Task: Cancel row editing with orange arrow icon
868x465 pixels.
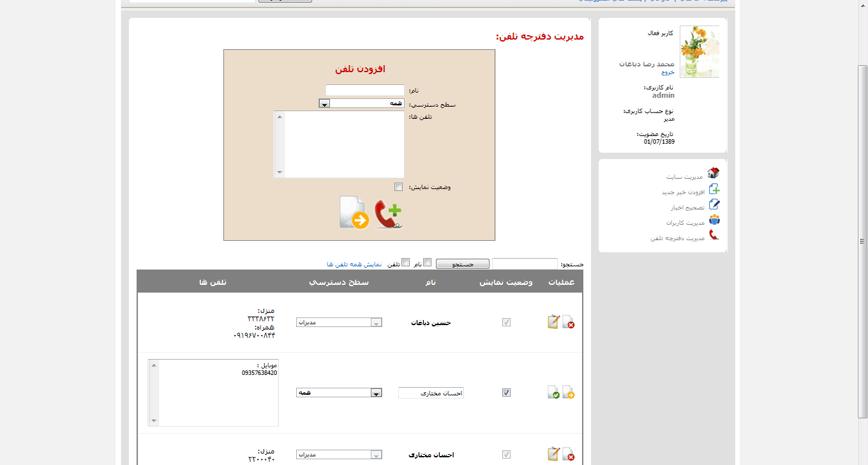Action: (x=568, y=392)
